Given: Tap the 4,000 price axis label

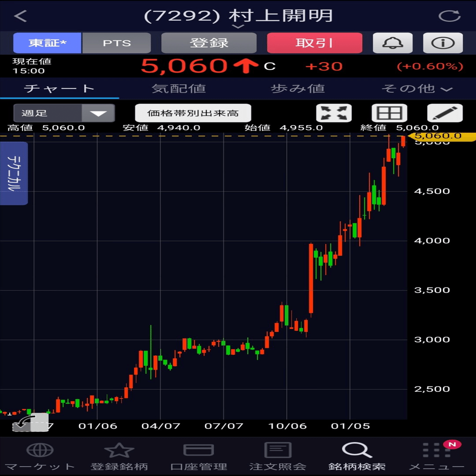Looking at the screenshot, I should tap(432, 241).
